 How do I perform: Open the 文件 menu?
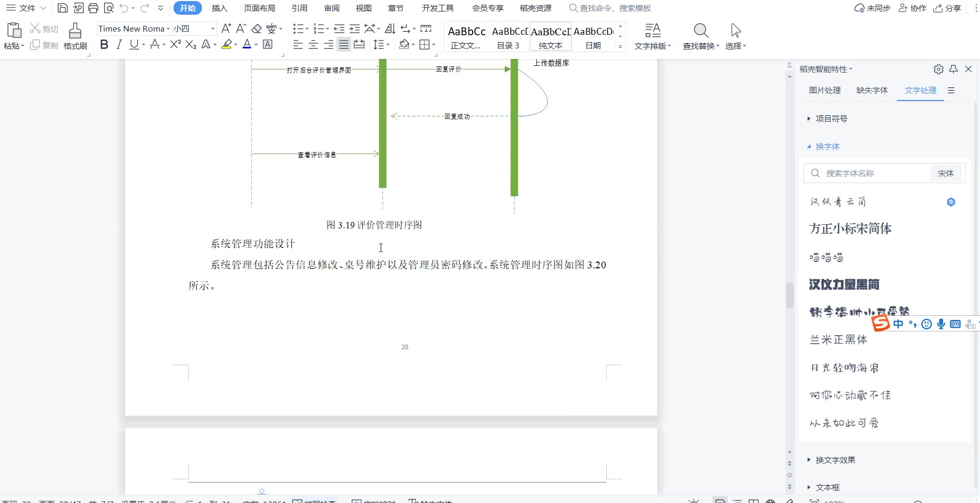pyautogui.click(x=26, y=8)
